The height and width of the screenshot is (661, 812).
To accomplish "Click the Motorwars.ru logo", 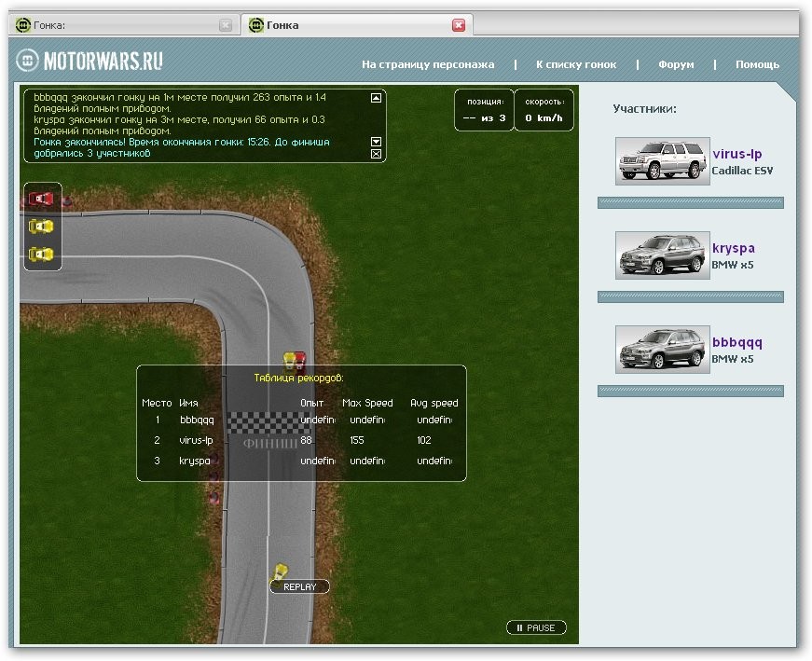I will 89,61.
